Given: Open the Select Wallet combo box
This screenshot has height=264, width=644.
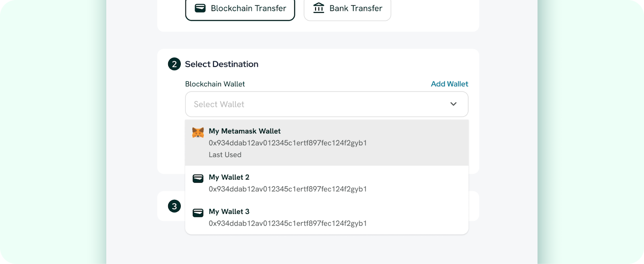Looking at the screenshot, I should pos(327,104).
